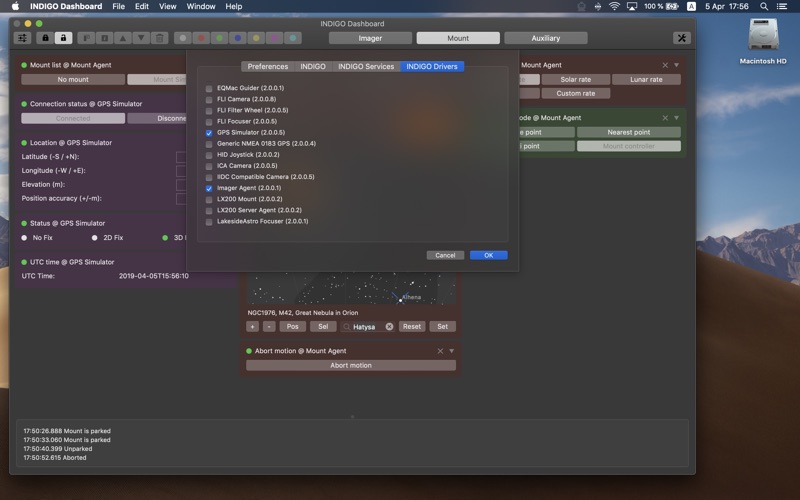Enable LX200 Mount driver checkbox
The height and width of the screenshot is (500, 800).
(209, 199)
